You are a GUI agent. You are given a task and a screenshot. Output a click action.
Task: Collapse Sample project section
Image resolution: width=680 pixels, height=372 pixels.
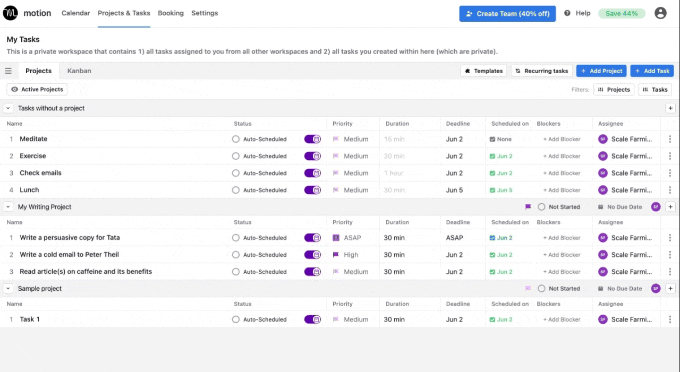click(8, 288)
